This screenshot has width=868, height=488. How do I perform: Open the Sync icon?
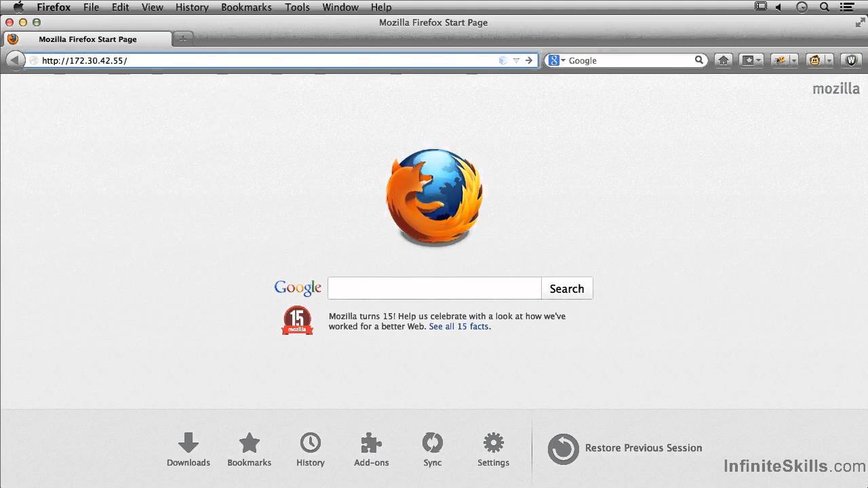point(433,450)
